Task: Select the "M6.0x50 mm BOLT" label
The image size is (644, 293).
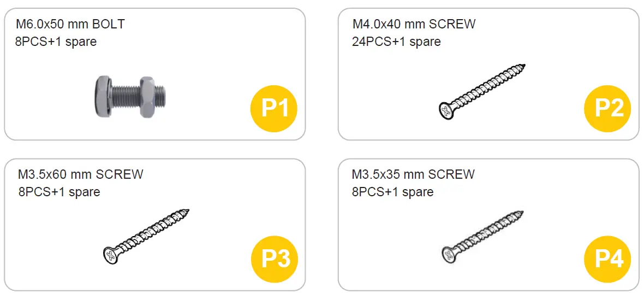Action: (x=70, y=24)
